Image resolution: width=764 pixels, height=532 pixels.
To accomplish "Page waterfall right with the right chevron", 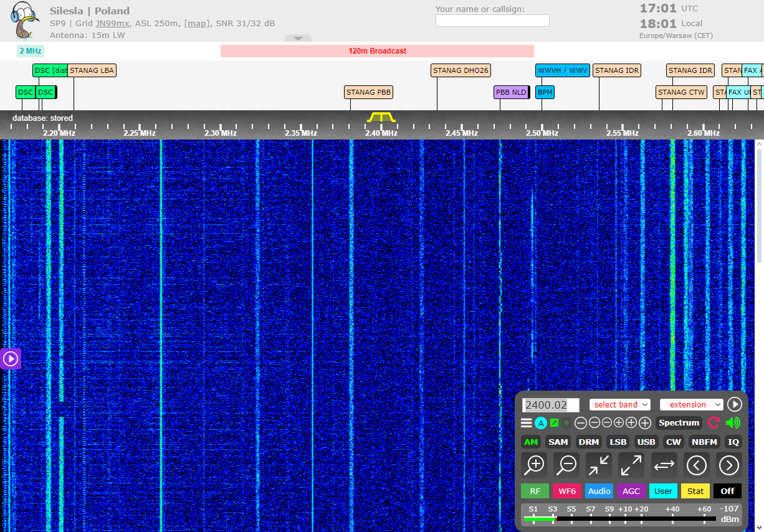I will click(729, 465).
